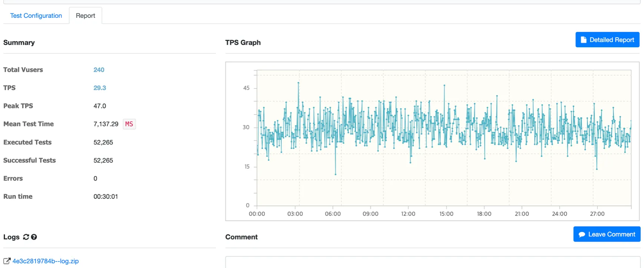Click the lowest TPS dip near 06:00
Viewport: 644px width, 268px height.
[335, 174]
